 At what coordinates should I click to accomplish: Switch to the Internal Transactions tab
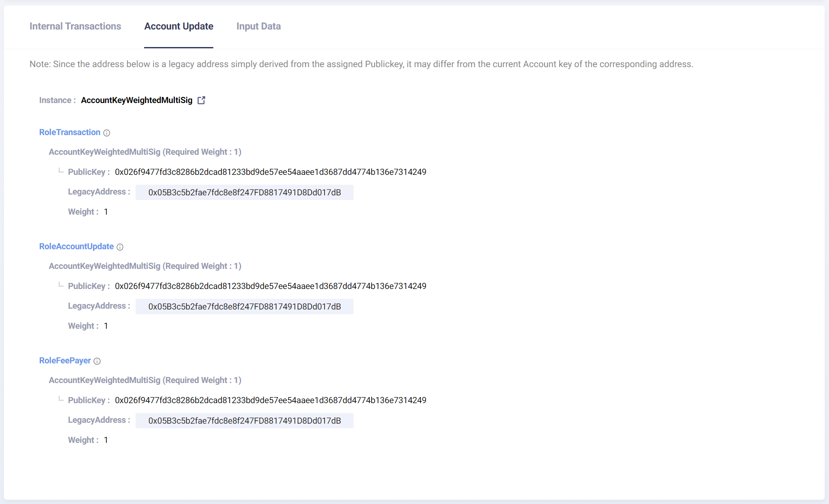(x=75, y=27)
